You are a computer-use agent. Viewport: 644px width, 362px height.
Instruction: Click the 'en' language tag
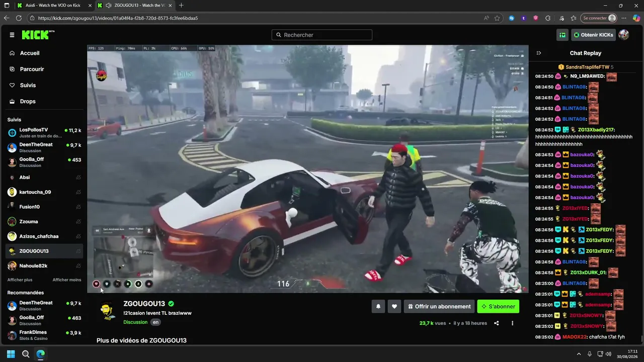(156, 322)
